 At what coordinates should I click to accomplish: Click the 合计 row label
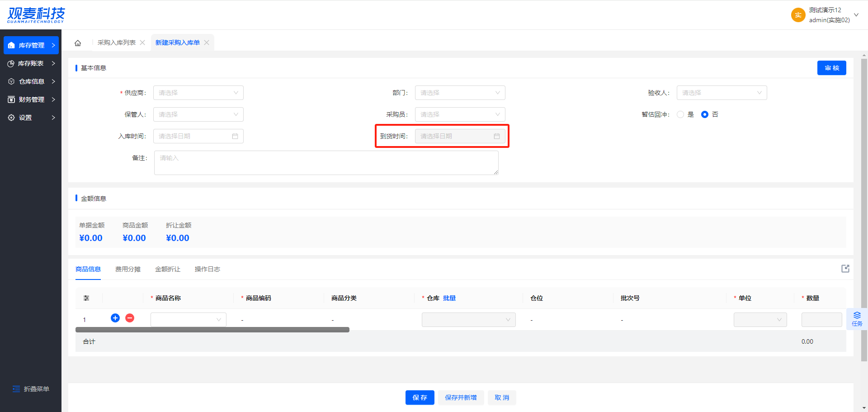click(x=89, y=341)
